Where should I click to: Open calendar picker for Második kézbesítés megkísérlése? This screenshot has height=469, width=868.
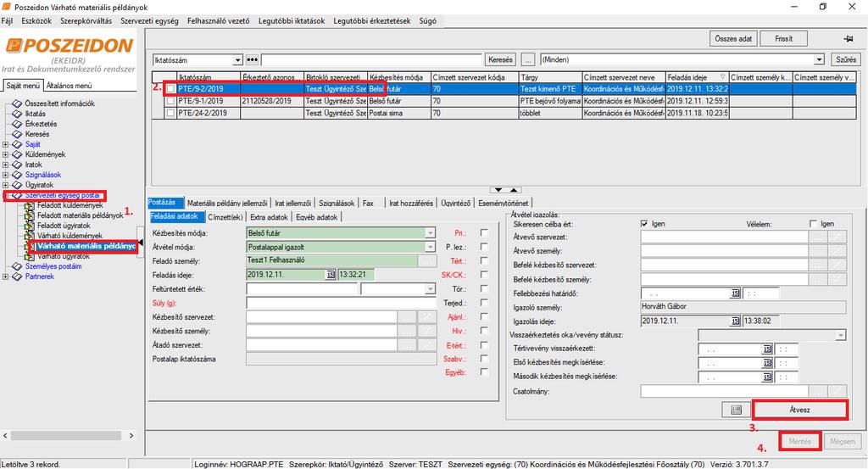767,377
